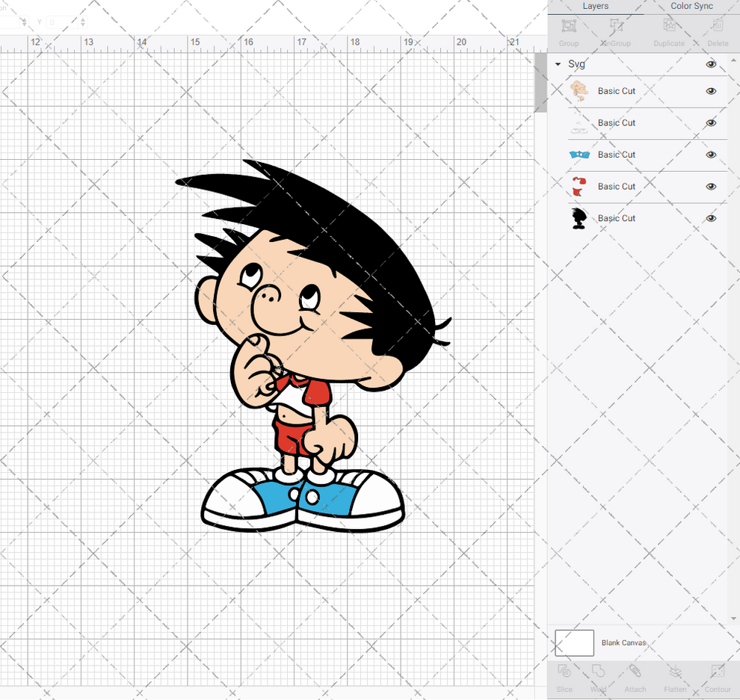This screenshot has height=700, width=740.
Task: Hide the entire Svg group
Action: tap(712, 64)
